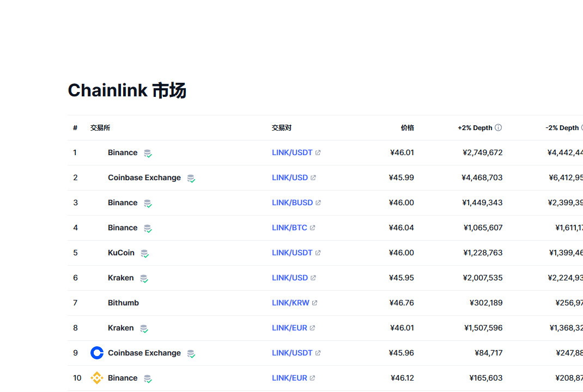The height and width of the screenshot is (392, 583).
Task: Click external link icon of row 9 LINK/USDT
Action: [x=318, y=353]
